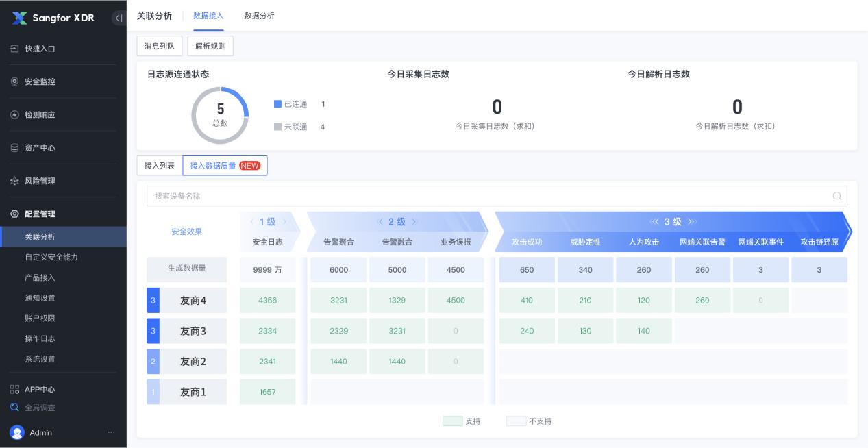Click the Admin avatar icon
868x448 pixels.
[17, 432]
